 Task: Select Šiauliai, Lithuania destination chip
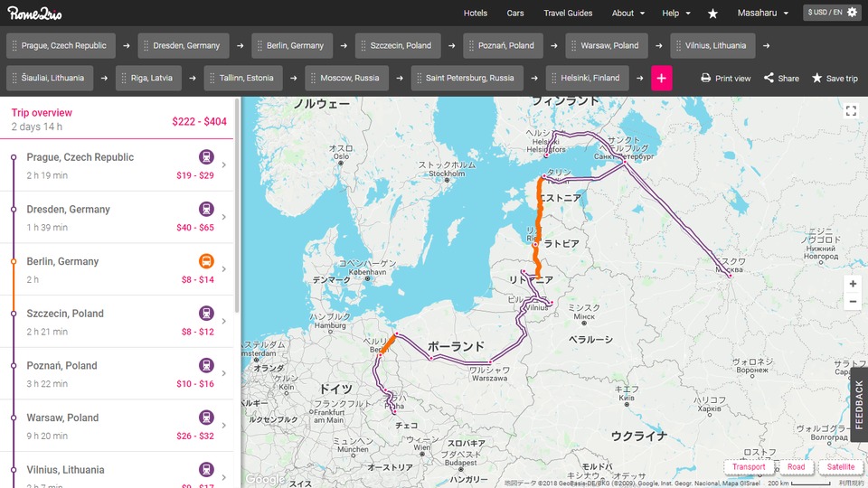click(50, 78)
